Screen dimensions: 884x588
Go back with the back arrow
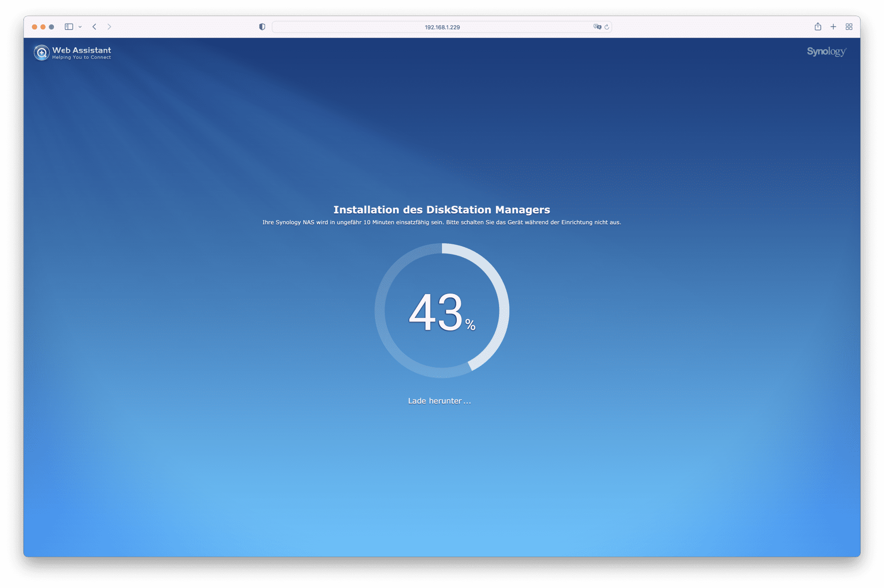94,27
